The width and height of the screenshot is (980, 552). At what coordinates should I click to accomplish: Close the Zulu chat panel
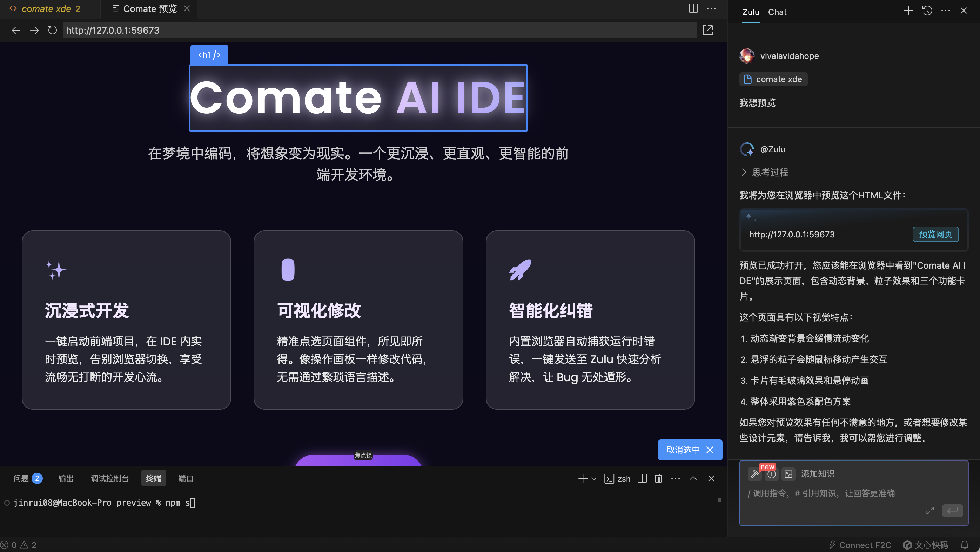point(964,11)
